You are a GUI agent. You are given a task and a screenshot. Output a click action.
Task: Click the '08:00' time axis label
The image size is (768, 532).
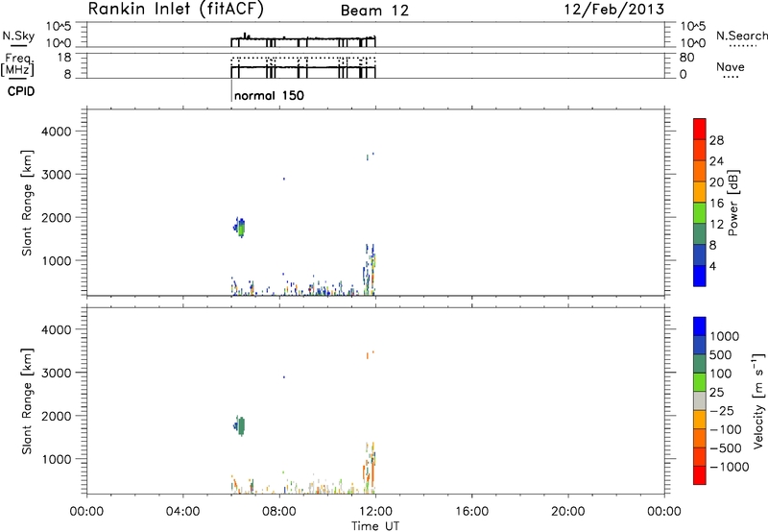pyautogui.click(x=279, y=512)
